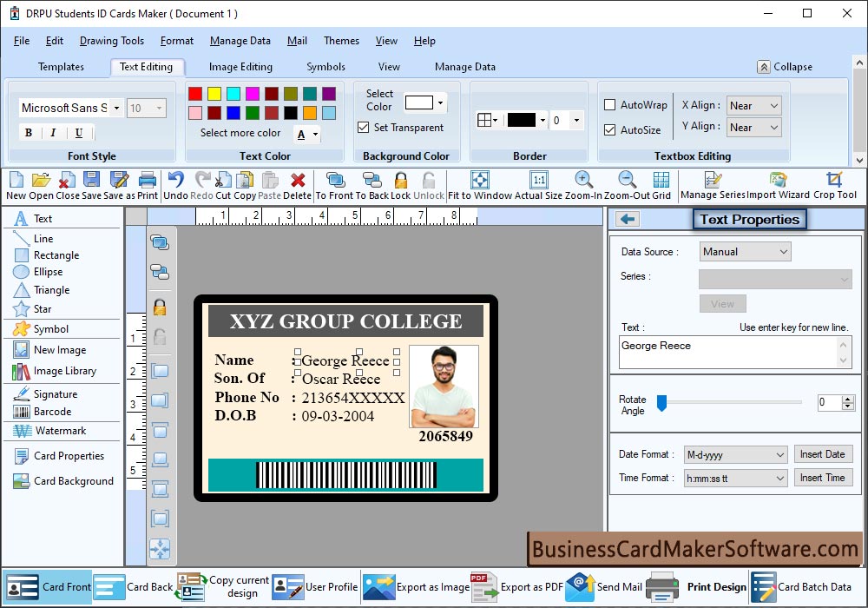Open the Manage Data menu
Viewport: 868px width, 608px height.
pyautogui.click(x=240, y=41)
